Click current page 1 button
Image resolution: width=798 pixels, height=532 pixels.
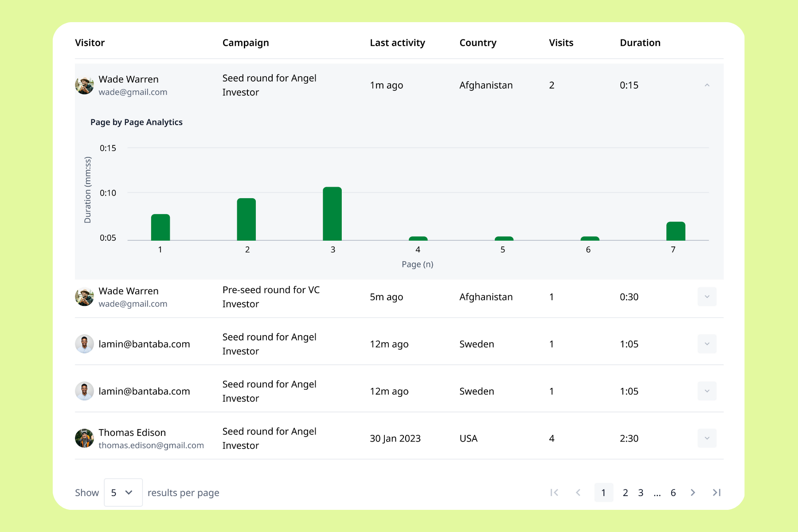point(603,493)
